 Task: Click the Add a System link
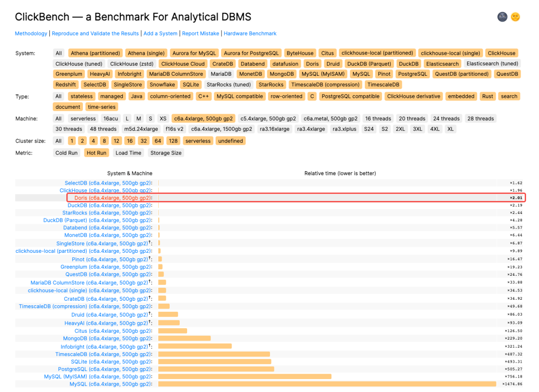160,33
